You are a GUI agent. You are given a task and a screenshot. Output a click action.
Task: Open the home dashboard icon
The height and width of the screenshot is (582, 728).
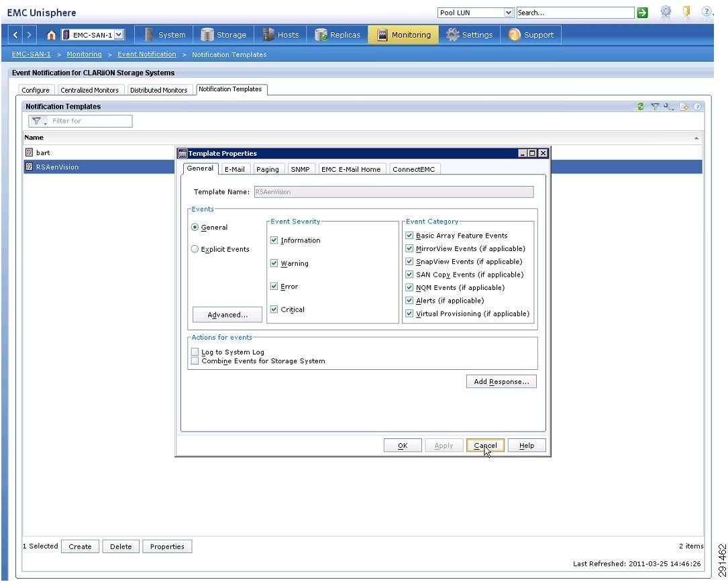[x=51, y=35]
